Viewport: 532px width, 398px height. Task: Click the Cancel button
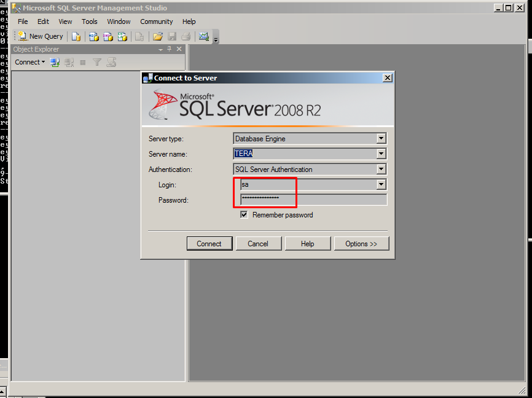tap(259, 244)
